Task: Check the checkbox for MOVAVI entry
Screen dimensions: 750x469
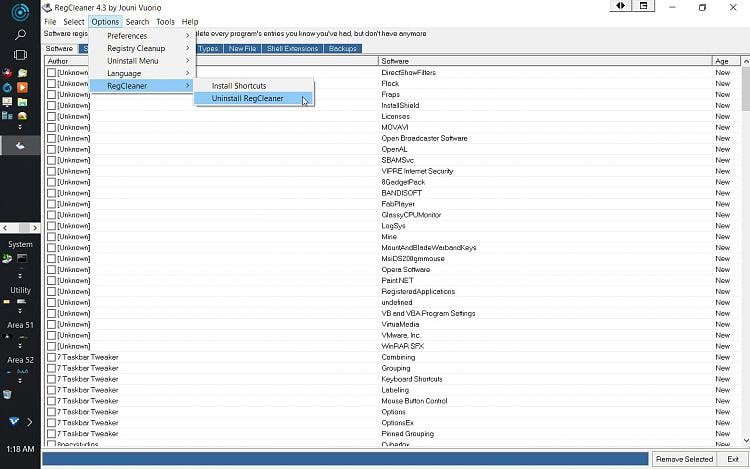Action: click(x=52, y=128)
